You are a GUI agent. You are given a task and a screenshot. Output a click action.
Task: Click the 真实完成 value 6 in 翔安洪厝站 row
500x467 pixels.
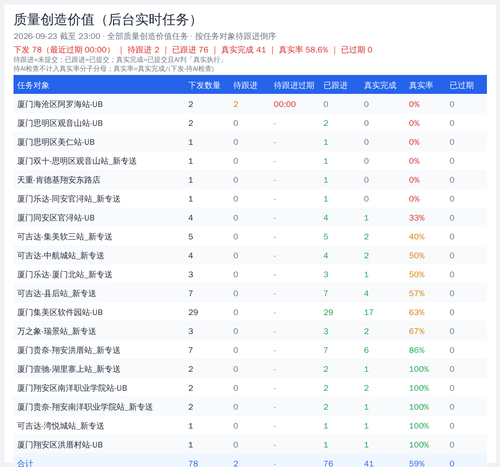pos(366,350)
